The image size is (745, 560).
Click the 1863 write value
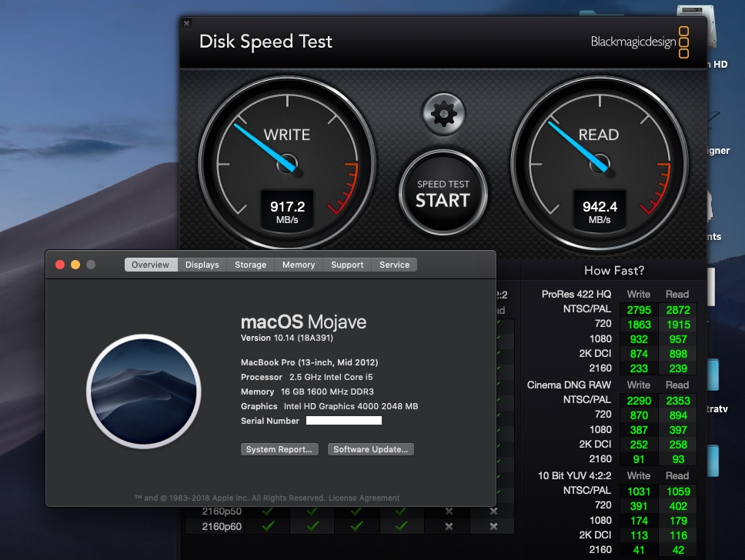tap(639, 325)
